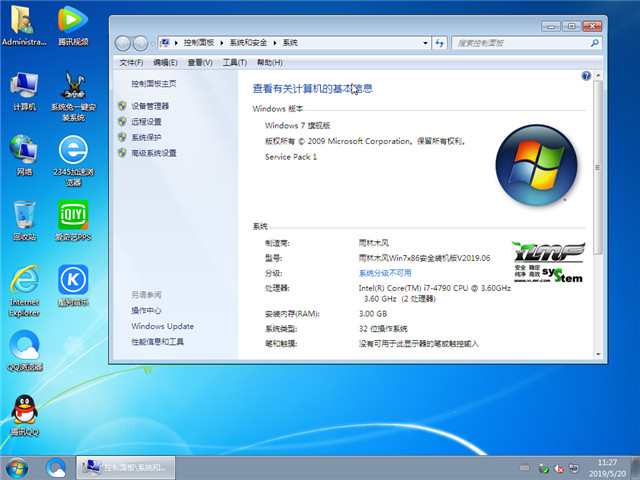This screenshot has height=480, width=640.
Task: Click the 系统分级不可用 link
Action: (385, 273)
